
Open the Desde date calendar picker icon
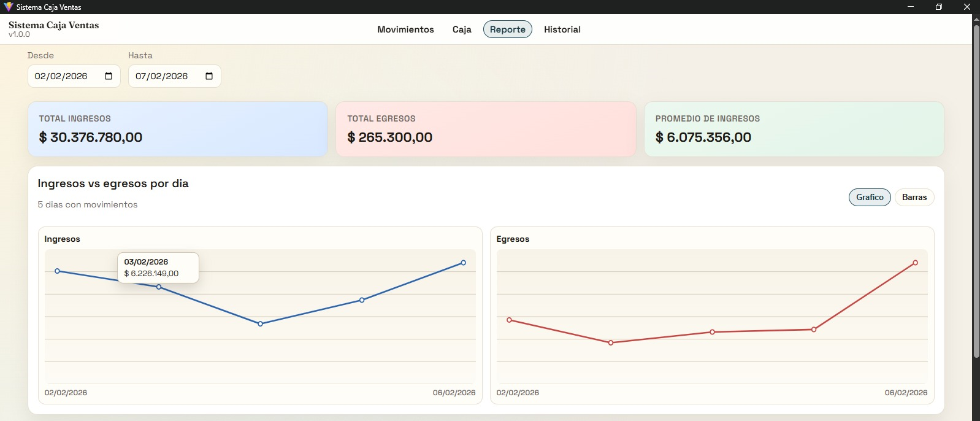pyautogui.click(x=109, y=76)
